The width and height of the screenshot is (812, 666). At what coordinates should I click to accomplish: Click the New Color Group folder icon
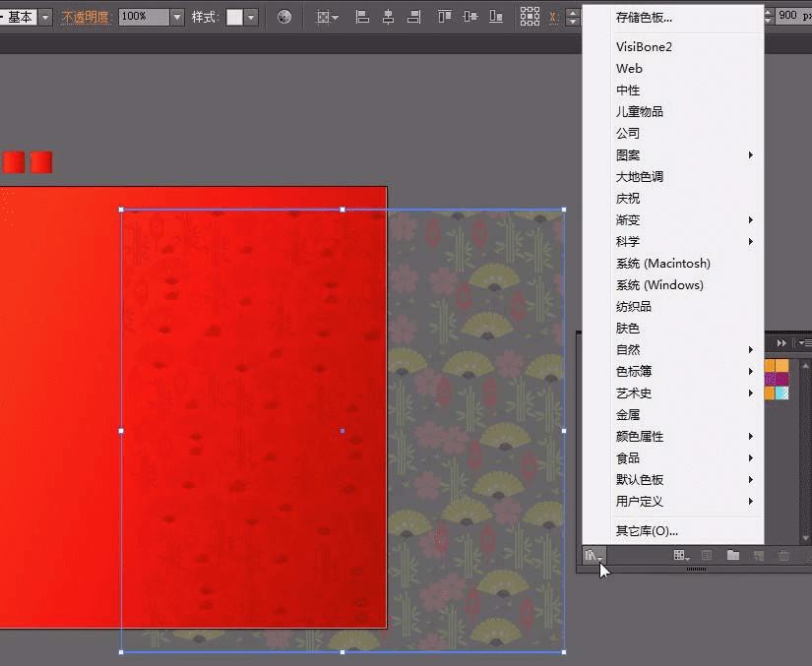pyautogui.click(x=733, y=556)
